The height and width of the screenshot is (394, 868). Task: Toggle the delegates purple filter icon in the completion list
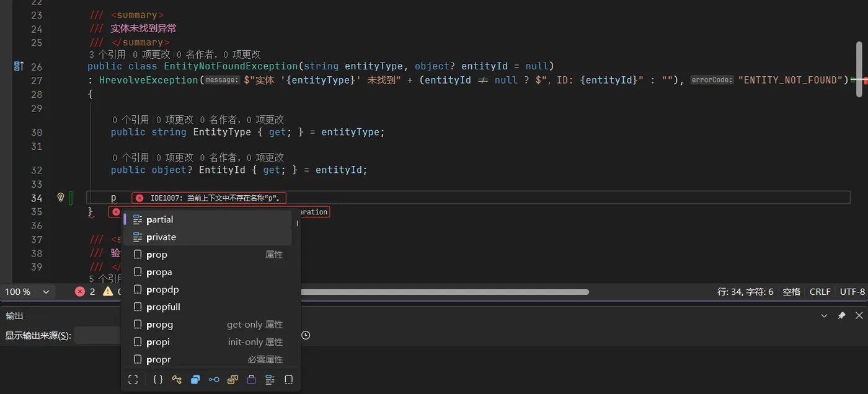pos(251,379)
